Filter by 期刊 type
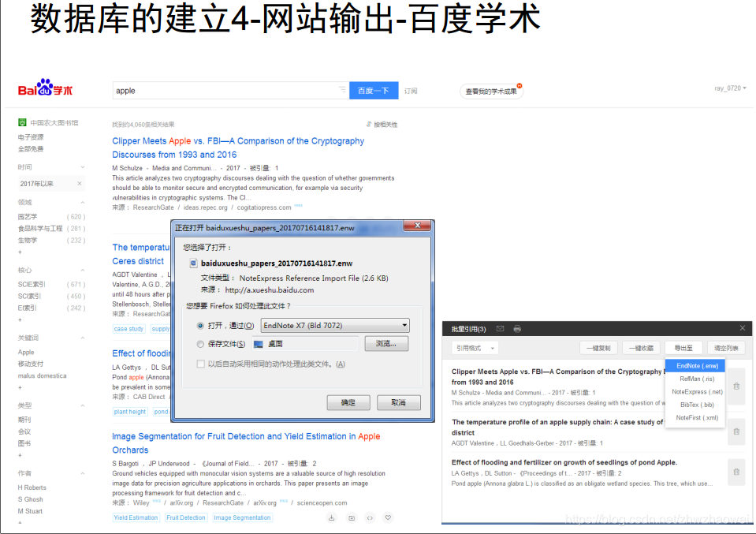The height and width of the screenshot is (534, 756). coord(24,420)
